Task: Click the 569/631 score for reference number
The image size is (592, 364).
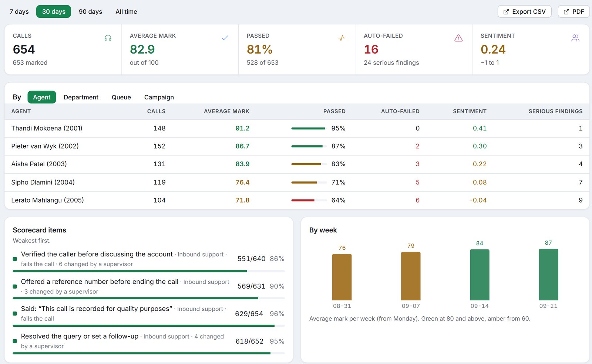Action: 251,286
